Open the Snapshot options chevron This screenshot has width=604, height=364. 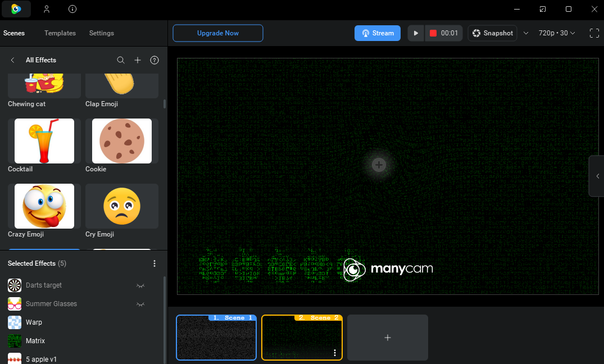pos(526,33)
